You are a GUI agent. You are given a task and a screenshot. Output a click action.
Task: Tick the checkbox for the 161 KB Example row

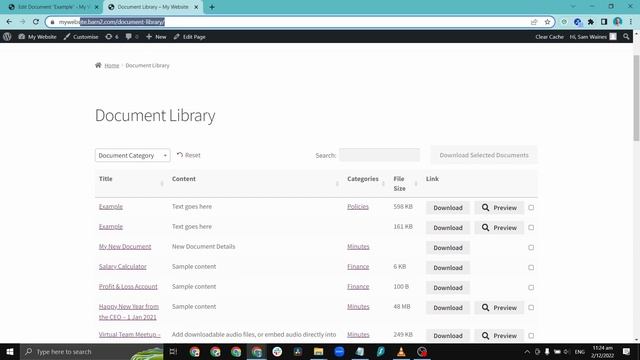531,227
